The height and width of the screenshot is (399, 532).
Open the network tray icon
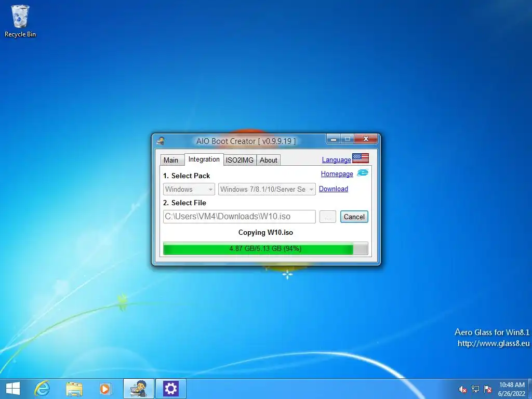pyautogui.click(x=475, y=389)
